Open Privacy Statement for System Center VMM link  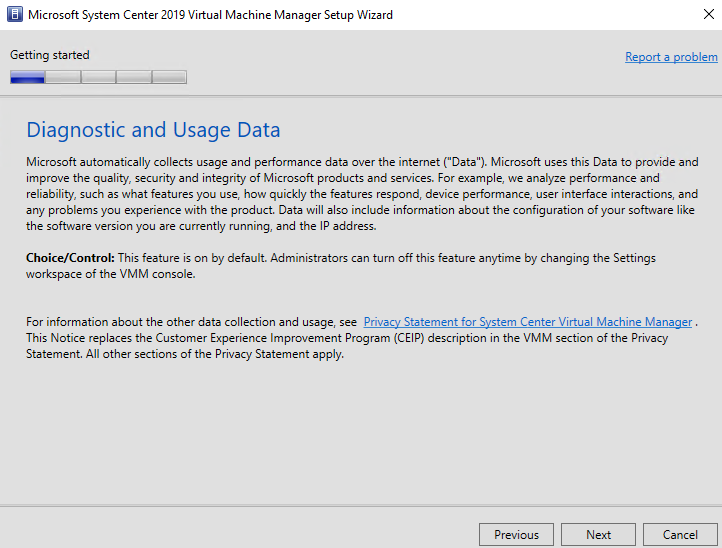coord(528,322)
